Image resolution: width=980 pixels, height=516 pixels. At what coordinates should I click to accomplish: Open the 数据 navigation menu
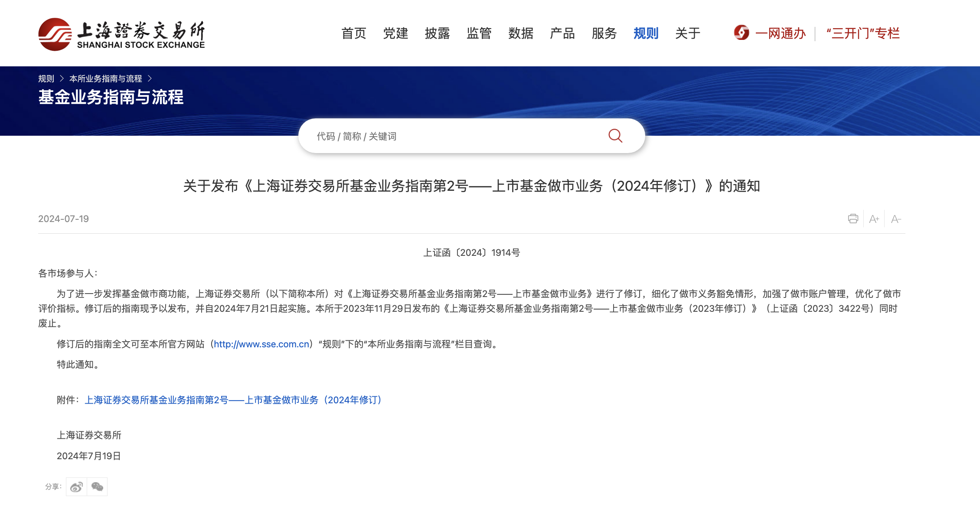click(520, 33)
